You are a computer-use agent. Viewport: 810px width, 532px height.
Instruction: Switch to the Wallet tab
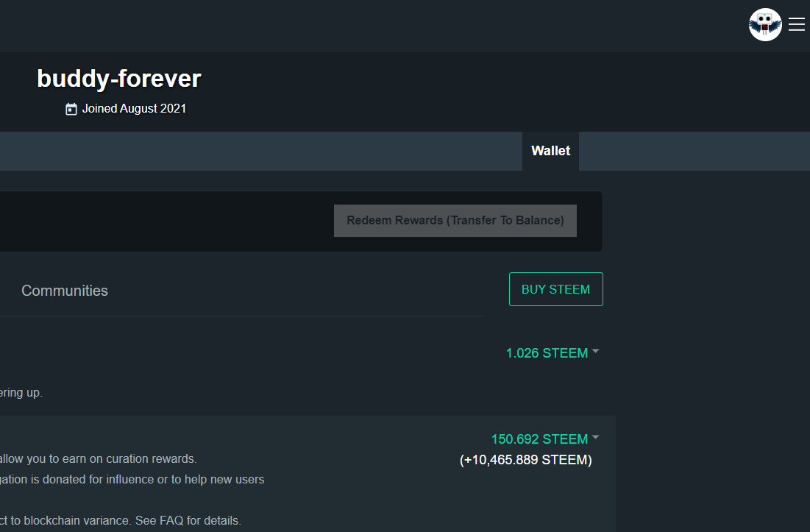(551, 151)
